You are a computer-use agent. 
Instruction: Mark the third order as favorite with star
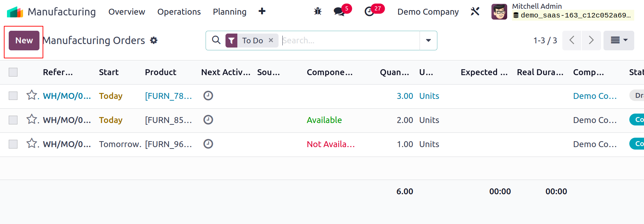(32, 143)
